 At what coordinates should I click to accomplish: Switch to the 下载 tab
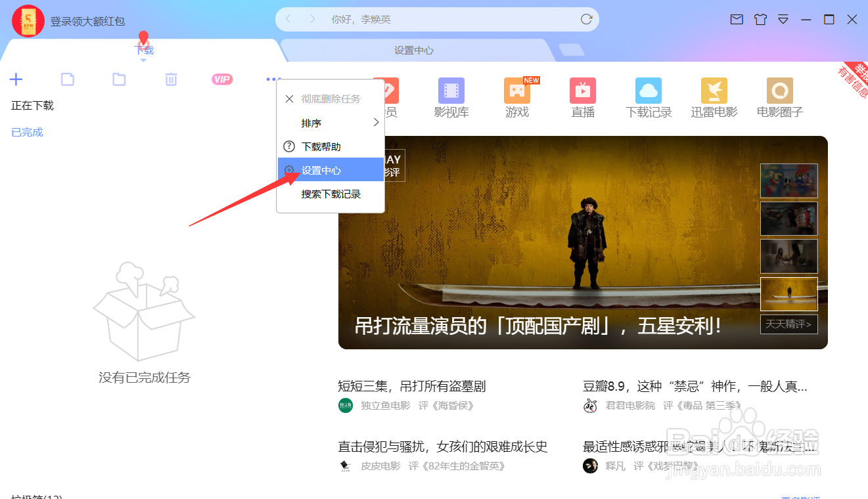[x=144, y=51]
